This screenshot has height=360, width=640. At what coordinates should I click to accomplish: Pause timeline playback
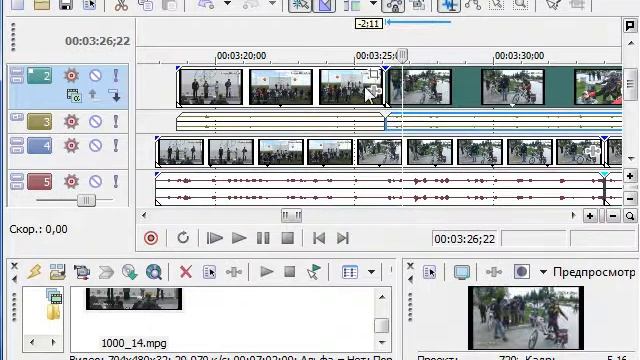click(x=263, y=238)
